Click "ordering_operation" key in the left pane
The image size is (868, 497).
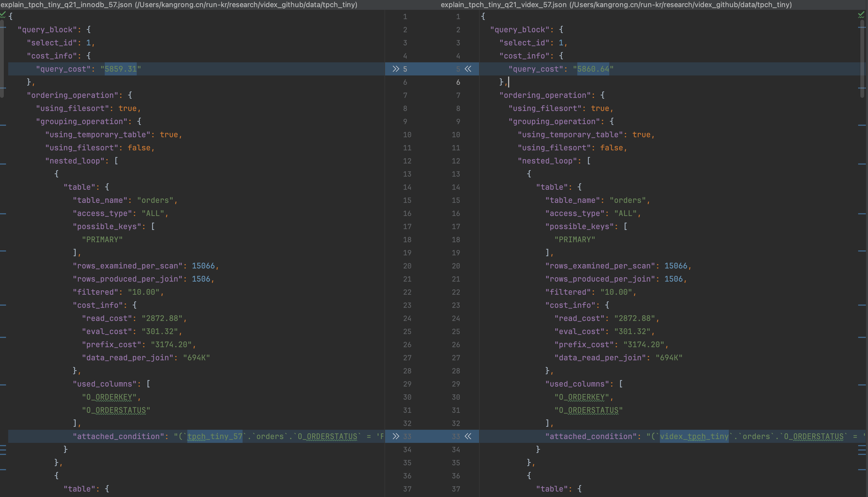coord(72,95)
